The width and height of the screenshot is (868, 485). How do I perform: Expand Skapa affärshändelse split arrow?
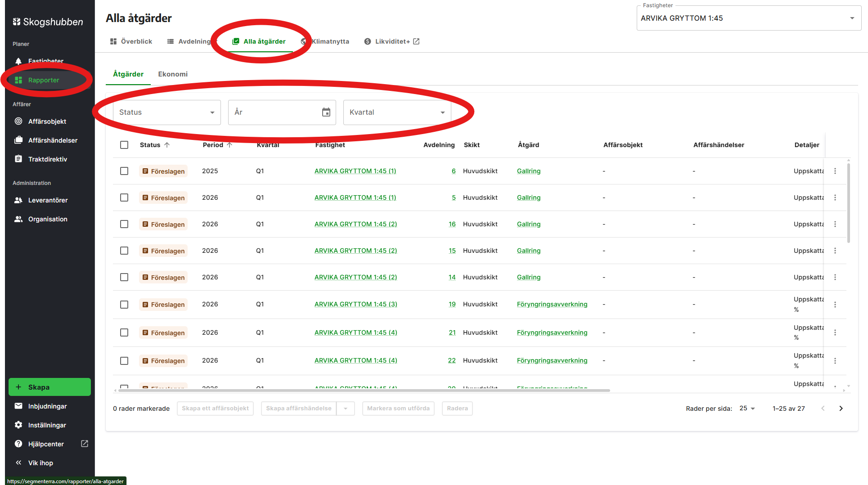(x=346, y=409)
